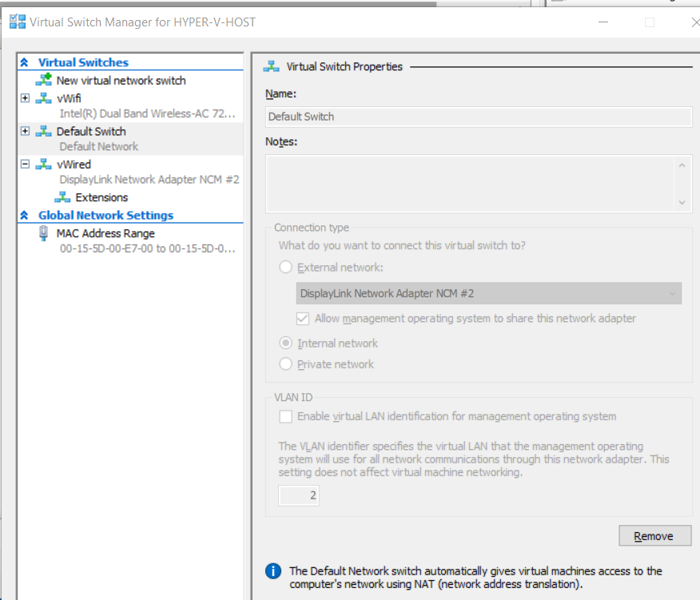Screen dimensions: 700x600
Task: Collapse the vWired tree node
Action: pyautogui.click(x=26, y=165)
